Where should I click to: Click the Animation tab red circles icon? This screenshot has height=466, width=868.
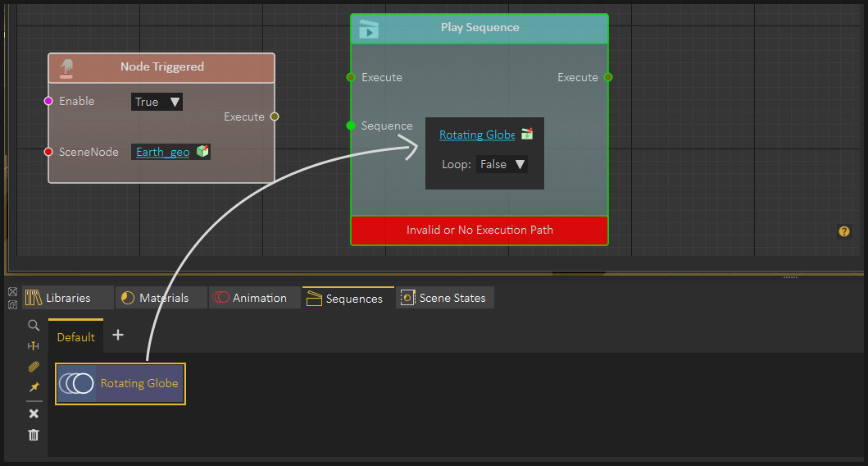pyautogui.click(x=220, y=298)
